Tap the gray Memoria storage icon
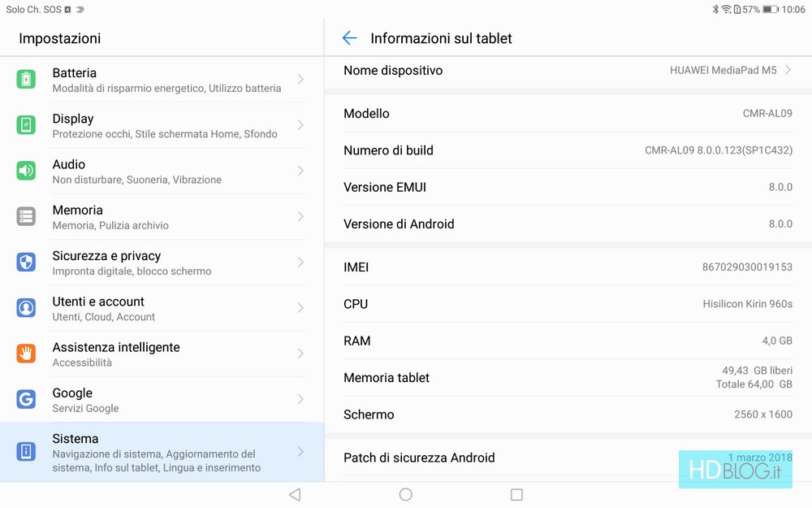 pyautogui.click(x=26, y=216)
